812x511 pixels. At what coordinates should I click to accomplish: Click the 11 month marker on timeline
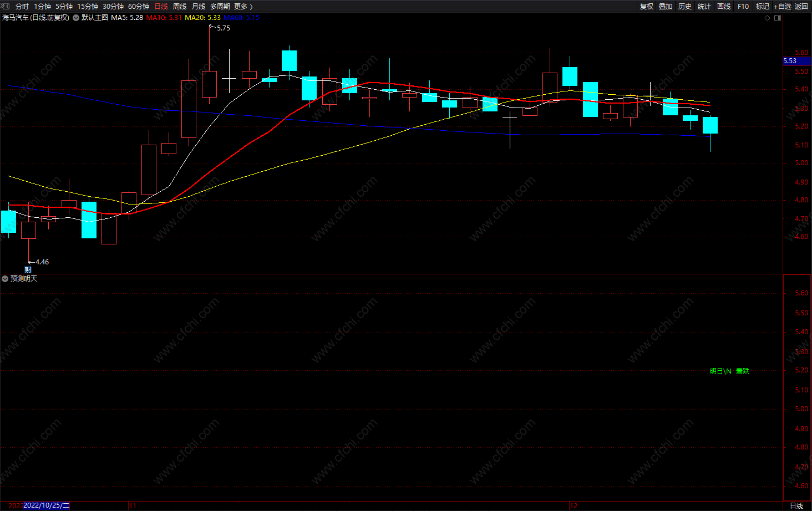click(x=133, y=506)
